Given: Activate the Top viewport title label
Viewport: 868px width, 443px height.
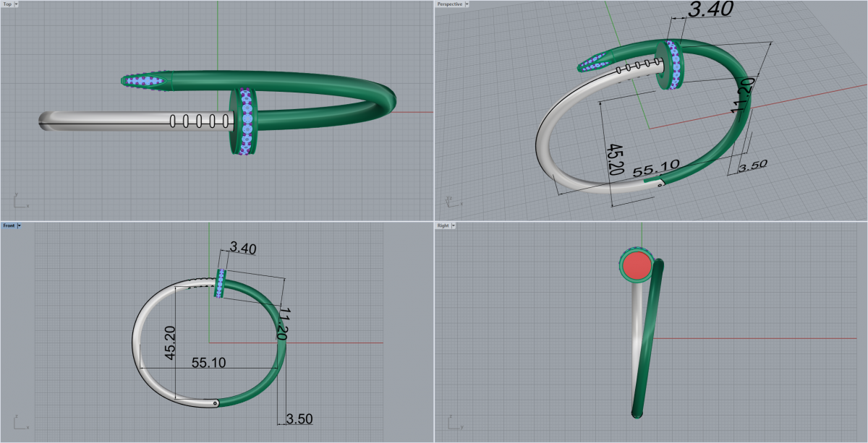Looking at the screenshot, I should pyautogui.click(x=7, y=4).
